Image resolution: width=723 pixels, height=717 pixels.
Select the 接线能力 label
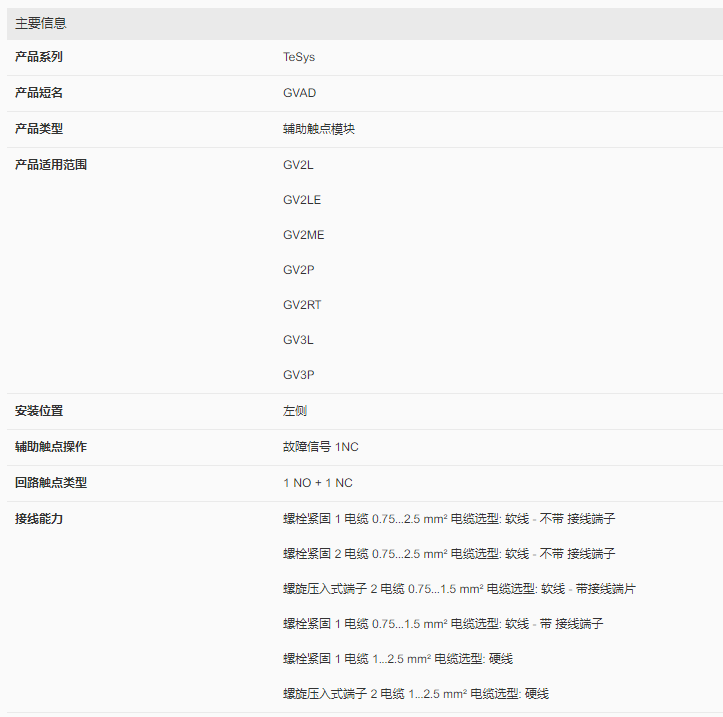click(x=39, y=519)
